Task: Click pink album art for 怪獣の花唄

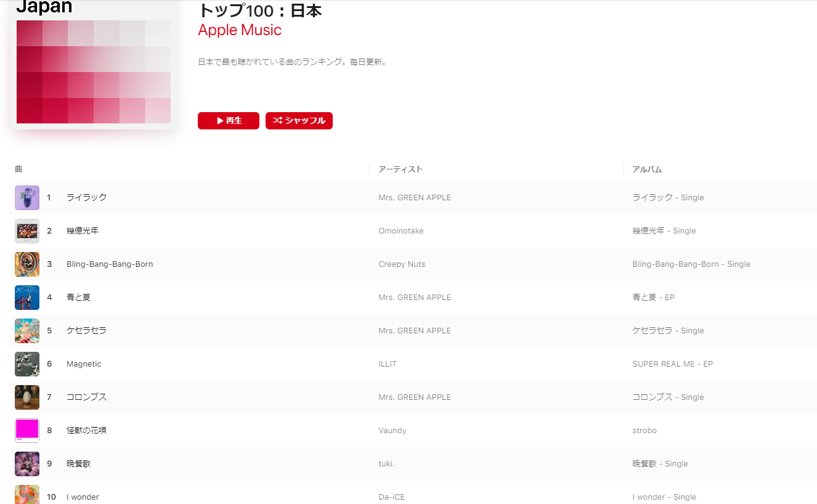Action: coord(27,431)
